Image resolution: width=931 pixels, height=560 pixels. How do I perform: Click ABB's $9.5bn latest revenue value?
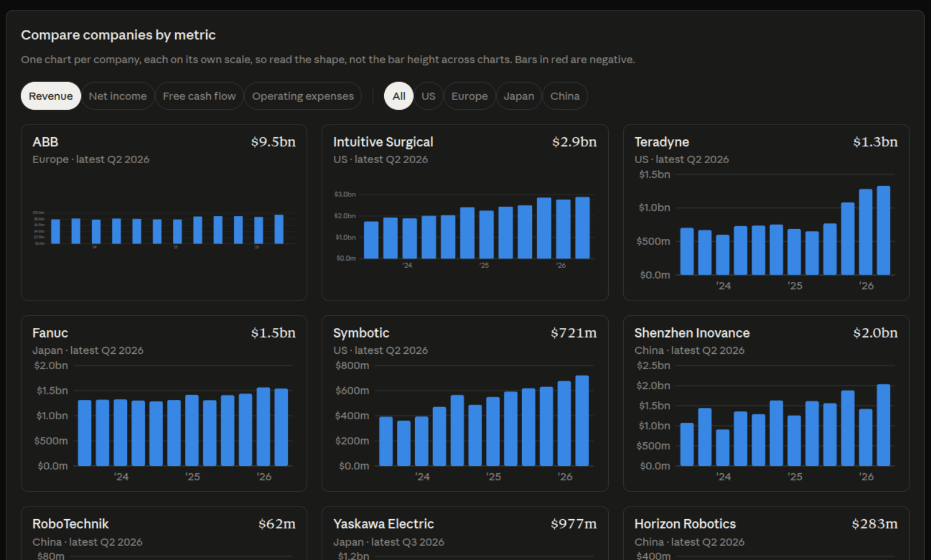click(273, 142)
